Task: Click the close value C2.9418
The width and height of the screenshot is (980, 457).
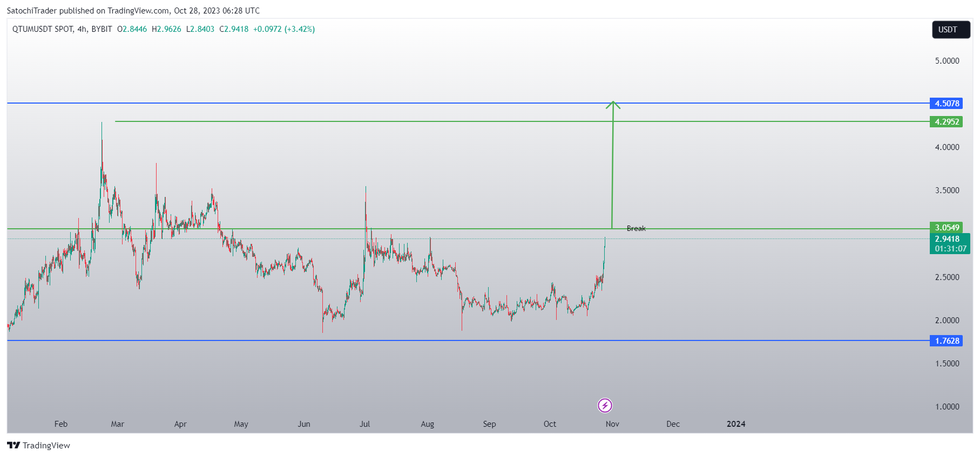Action: [234, 29]
